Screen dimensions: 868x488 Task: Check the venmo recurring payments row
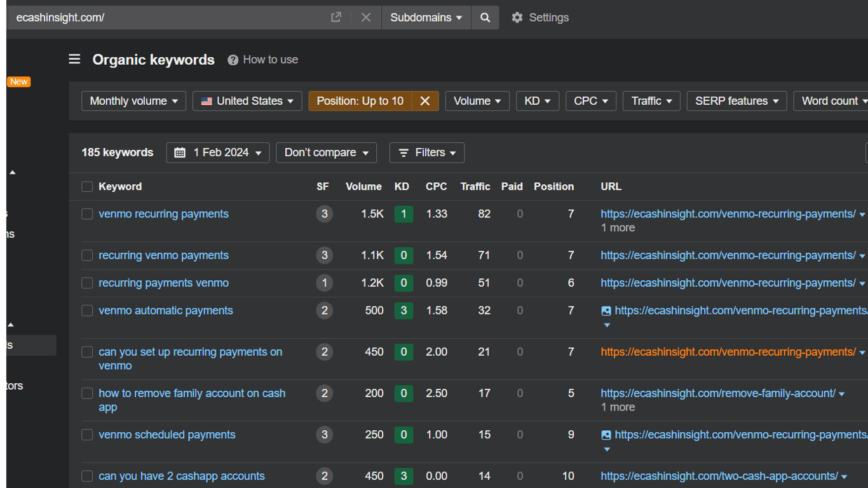pos(87,214)
